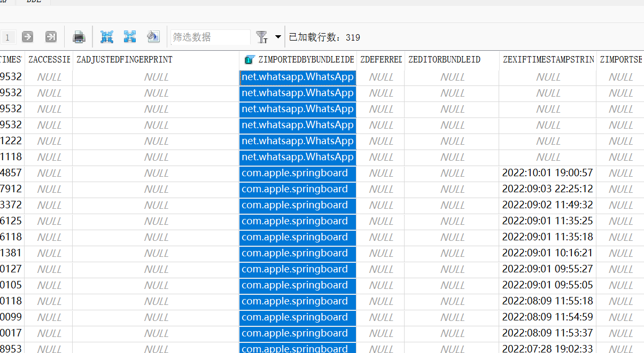Select first column cell ending 0017
The height and width of the screenshot is (353, 644).
pyautogui.click(x=12, y=333)
